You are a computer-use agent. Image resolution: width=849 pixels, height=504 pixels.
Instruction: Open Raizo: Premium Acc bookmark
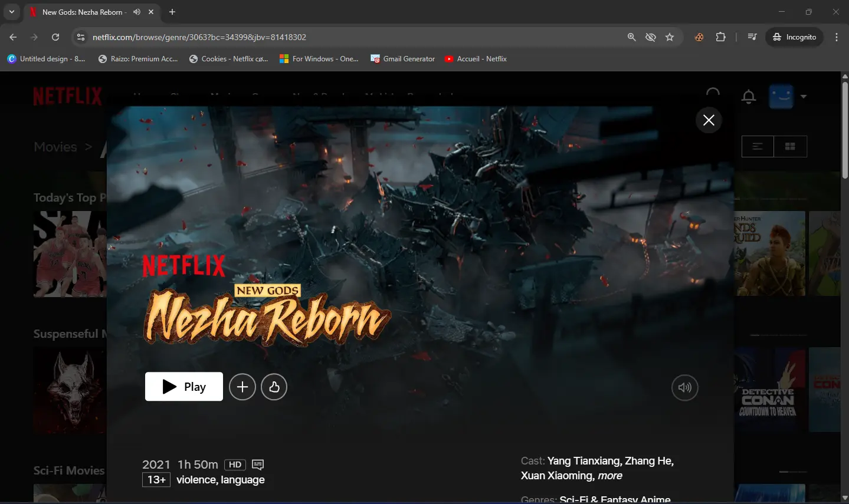(x=138, y=59)
